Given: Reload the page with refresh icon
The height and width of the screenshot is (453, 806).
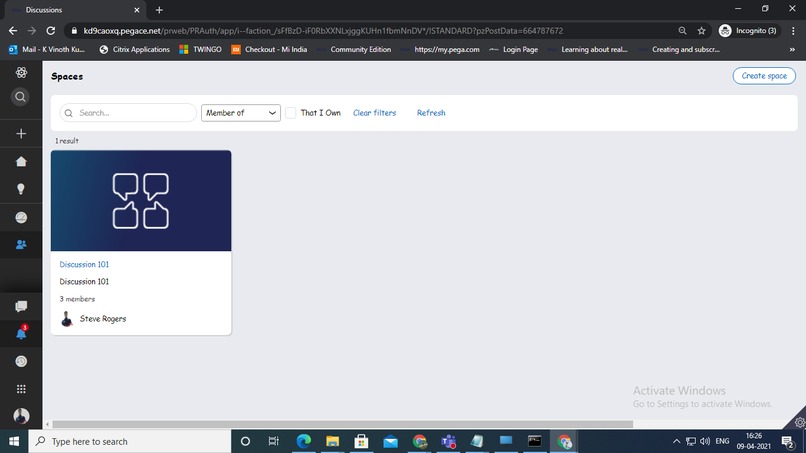Looking at the screenshot, I should click(x=50, y=31).
